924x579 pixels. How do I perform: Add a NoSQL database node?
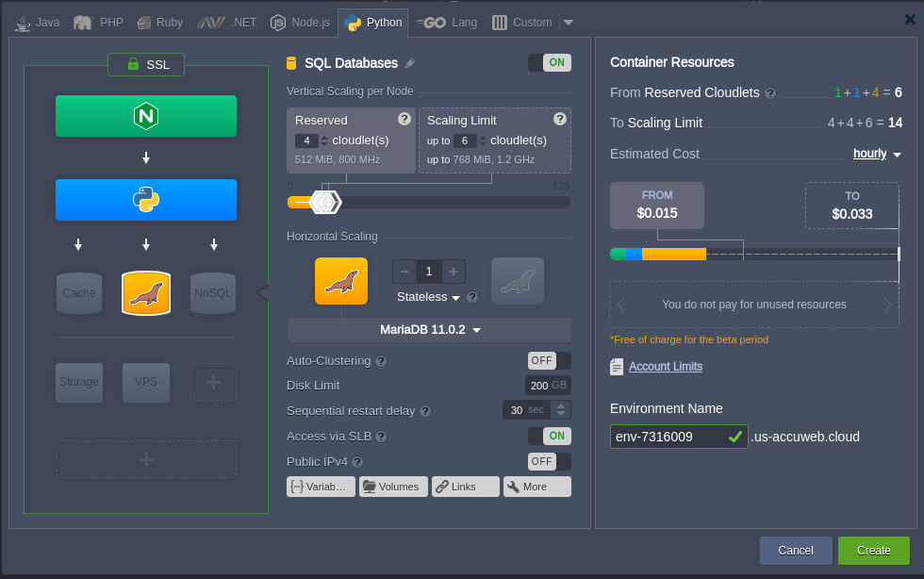(213, 293)
